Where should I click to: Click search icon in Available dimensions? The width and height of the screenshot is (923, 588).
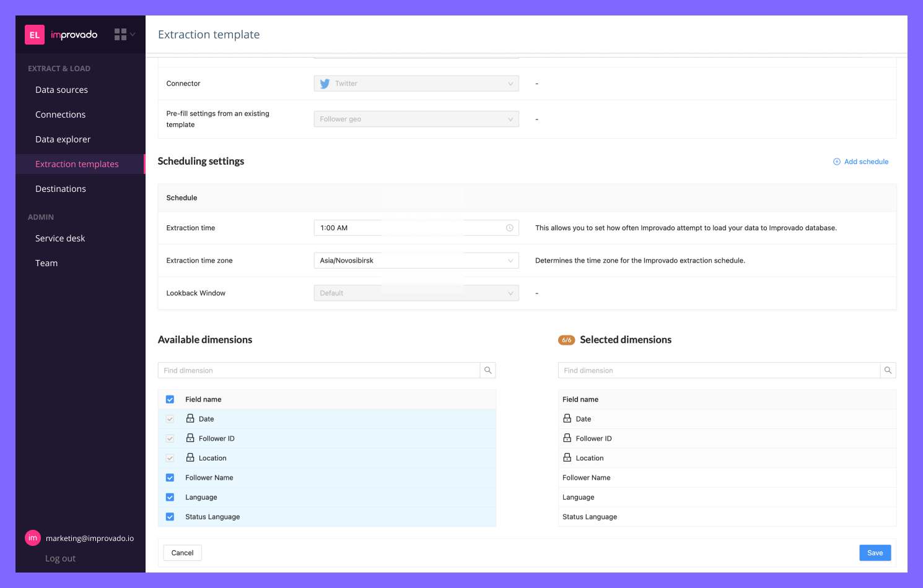(x=488, y=370)
